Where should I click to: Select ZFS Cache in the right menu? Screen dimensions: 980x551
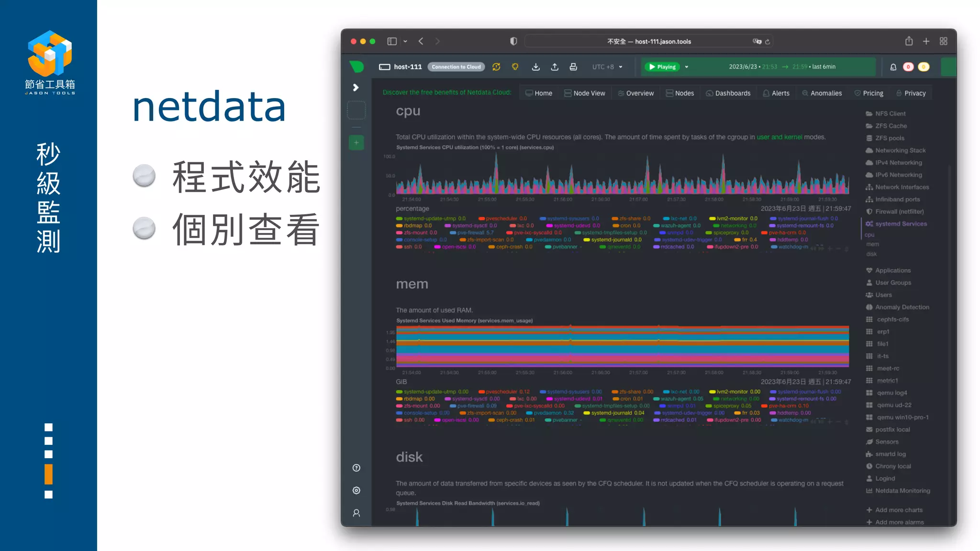click(886, 126)
